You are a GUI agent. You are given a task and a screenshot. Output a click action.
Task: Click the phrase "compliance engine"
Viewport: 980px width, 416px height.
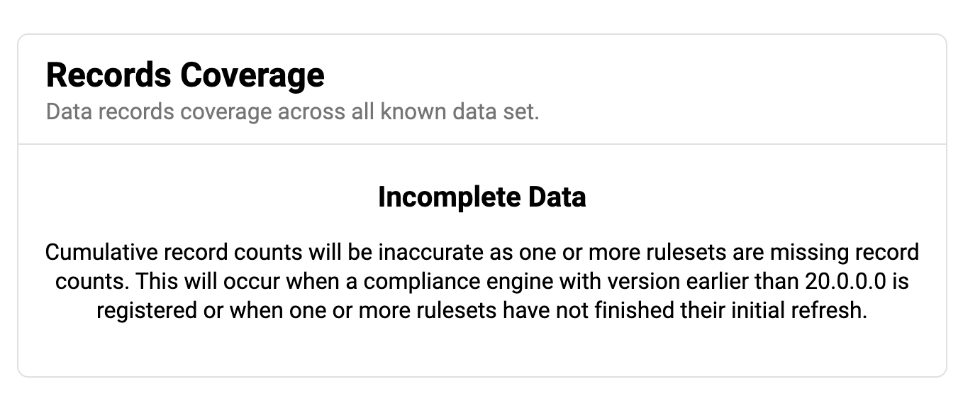[x=458, y=282]
